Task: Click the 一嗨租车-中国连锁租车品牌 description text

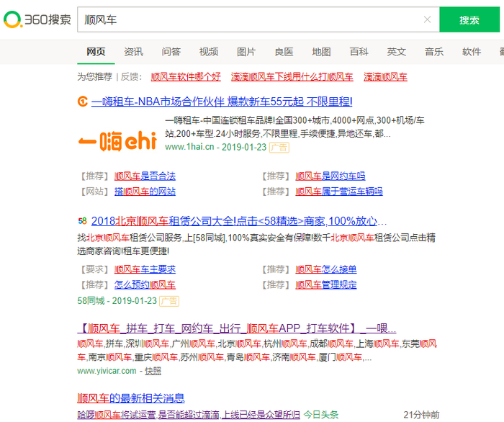Action: [294, 127]
